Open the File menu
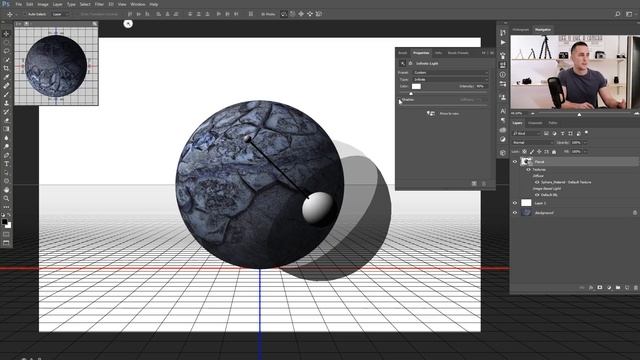The image size is (640, 360). [x=18, y=4]
